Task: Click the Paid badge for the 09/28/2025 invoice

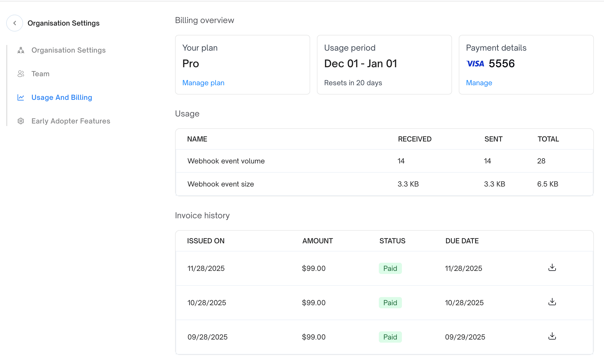Action: coord(390,336)
